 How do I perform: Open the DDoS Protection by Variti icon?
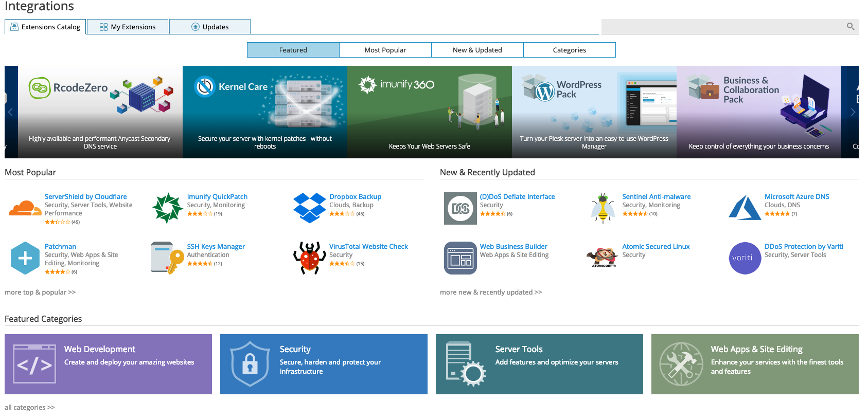coord(745,258)
